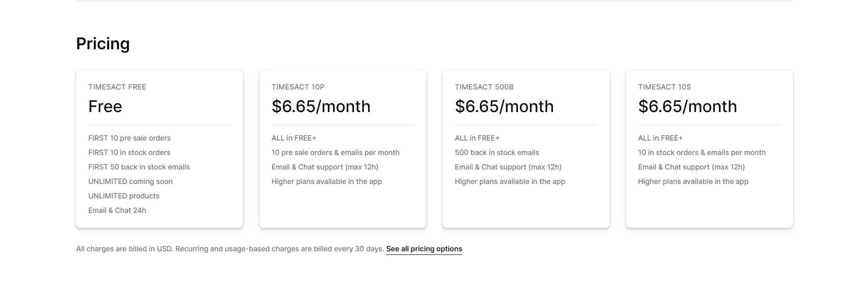Open the See all pricing options link
Viewport: 868px width, 287px height.
[424, 249]
